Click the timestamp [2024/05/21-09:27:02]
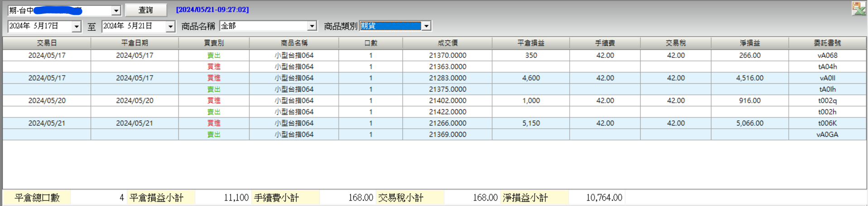Viewport: 868px width, 206px height. click(212, 9)
